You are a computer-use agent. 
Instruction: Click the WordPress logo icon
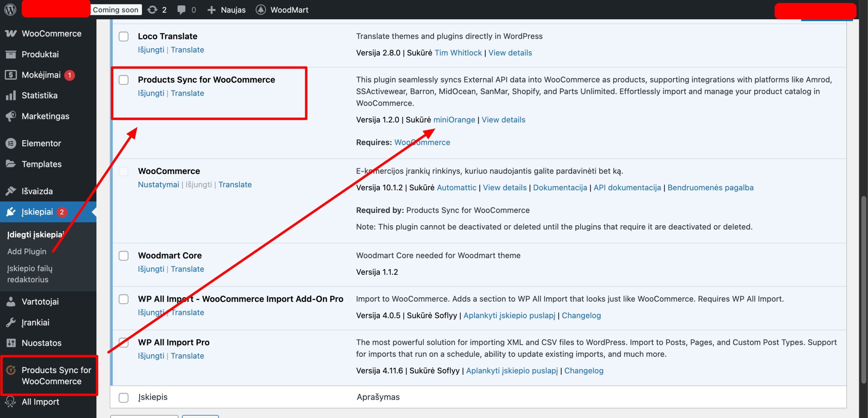10,9
